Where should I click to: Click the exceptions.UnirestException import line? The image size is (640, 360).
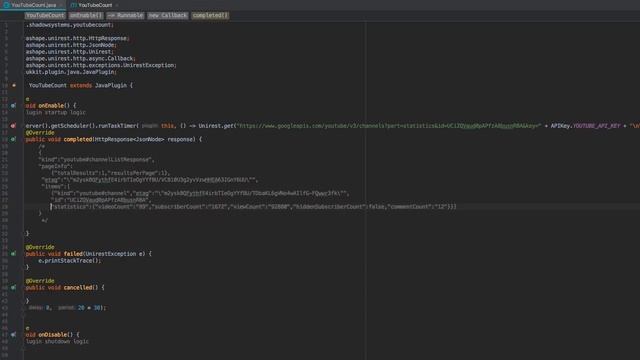click(x=101, y=65)
